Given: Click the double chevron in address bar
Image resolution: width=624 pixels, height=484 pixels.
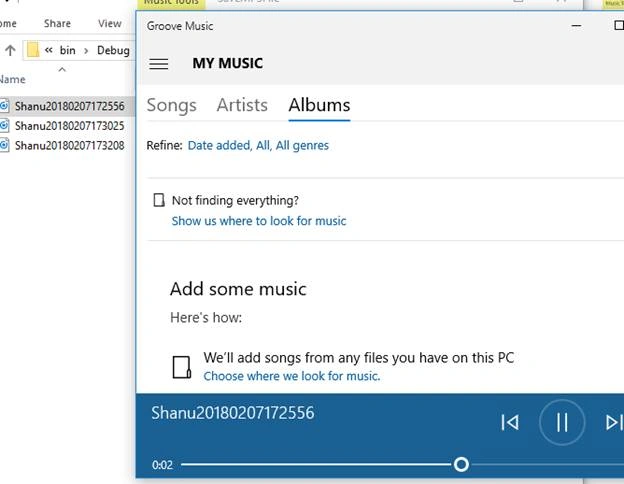Looking at the screenshot, I should tap(49, 50).
